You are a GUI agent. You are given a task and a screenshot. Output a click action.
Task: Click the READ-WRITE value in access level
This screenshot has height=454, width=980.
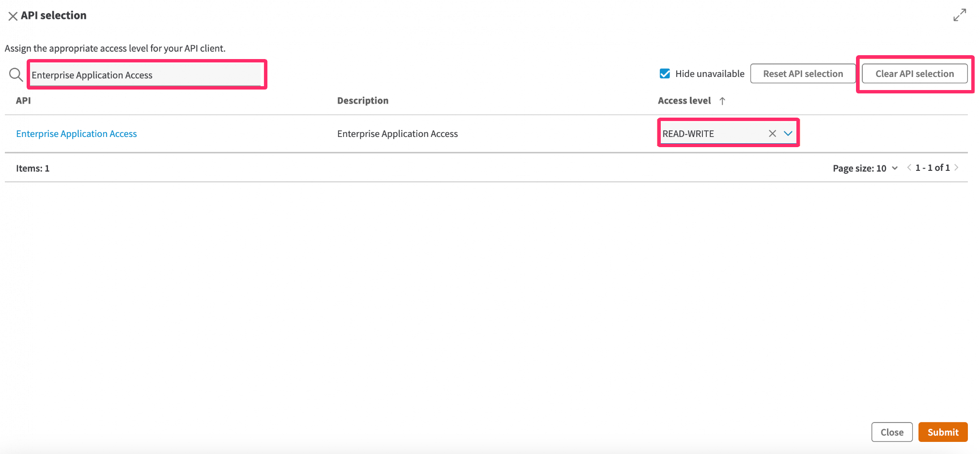pyautogui.click(x=688, y=134)
